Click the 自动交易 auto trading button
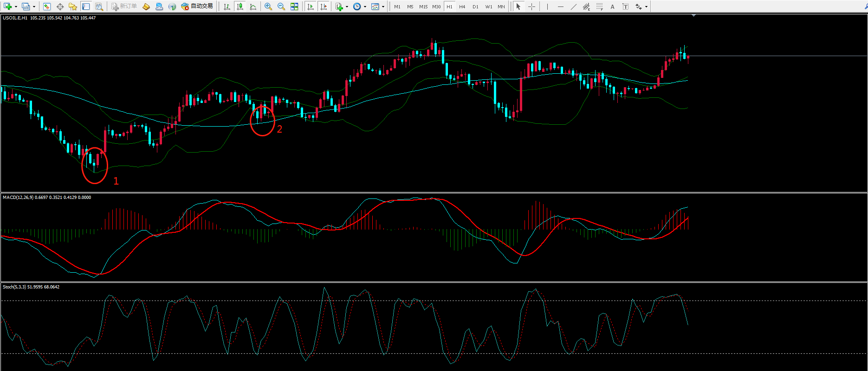 [x=197, y=6]
